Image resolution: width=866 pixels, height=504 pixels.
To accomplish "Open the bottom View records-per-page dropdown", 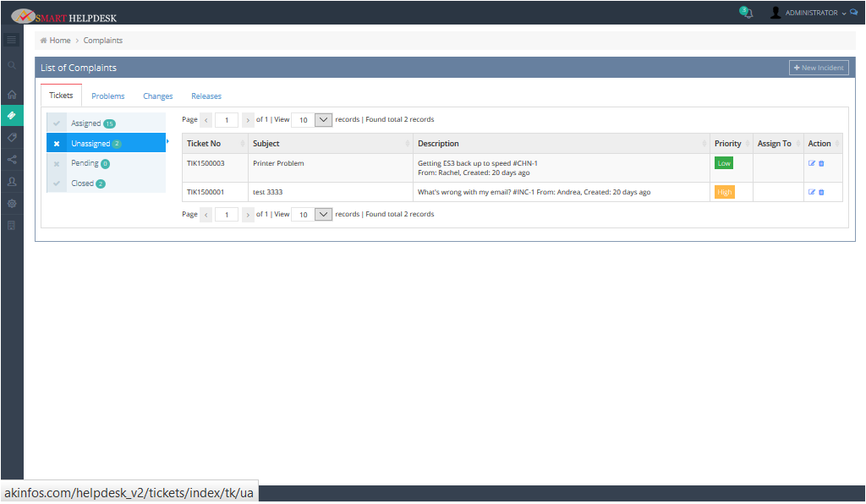I will click(x=323, y=215).
